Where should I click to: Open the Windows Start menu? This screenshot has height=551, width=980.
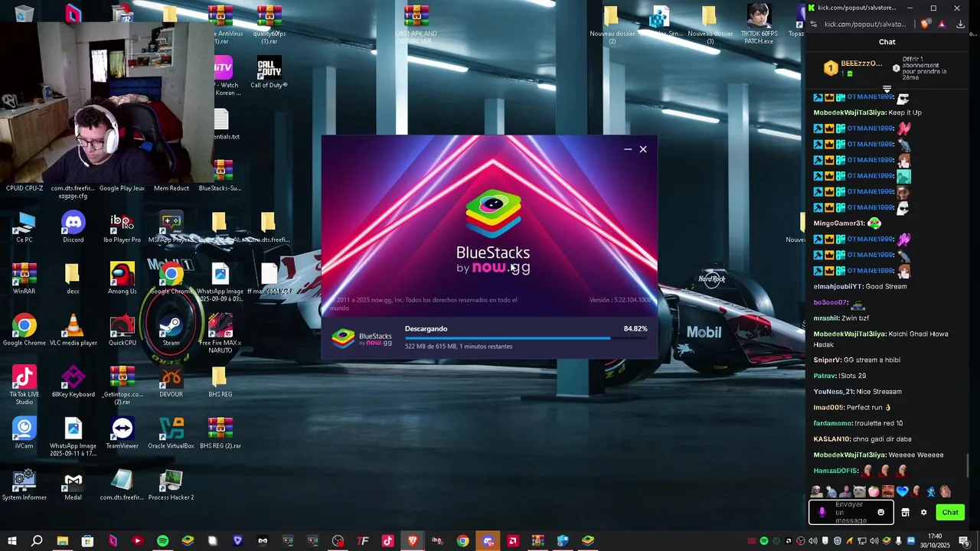point(12,541)
